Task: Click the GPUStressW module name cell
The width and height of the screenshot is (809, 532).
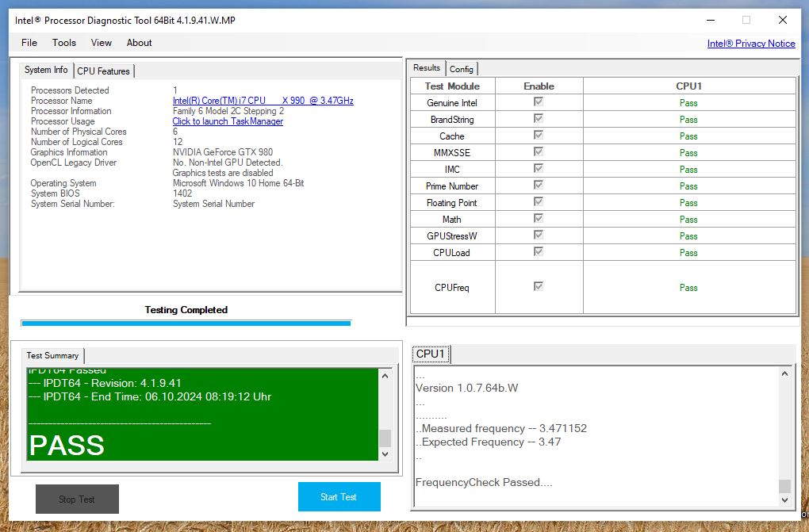Action: pos(452,235)
